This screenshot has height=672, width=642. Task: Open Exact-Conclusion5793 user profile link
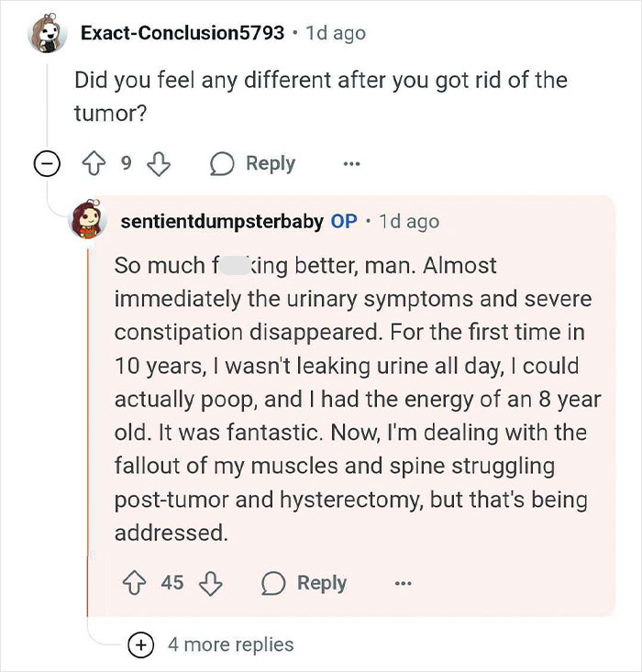183,34
